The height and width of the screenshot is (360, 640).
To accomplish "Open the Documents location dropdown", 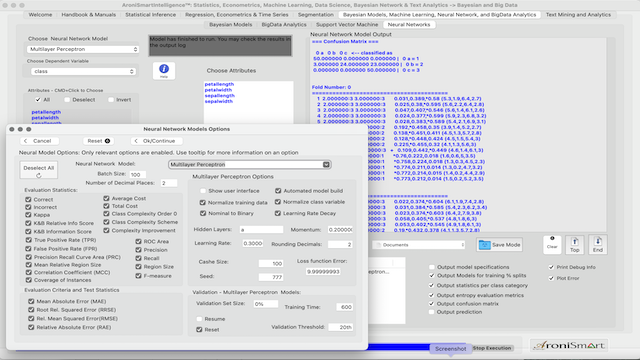I will [x=419, y=245].
